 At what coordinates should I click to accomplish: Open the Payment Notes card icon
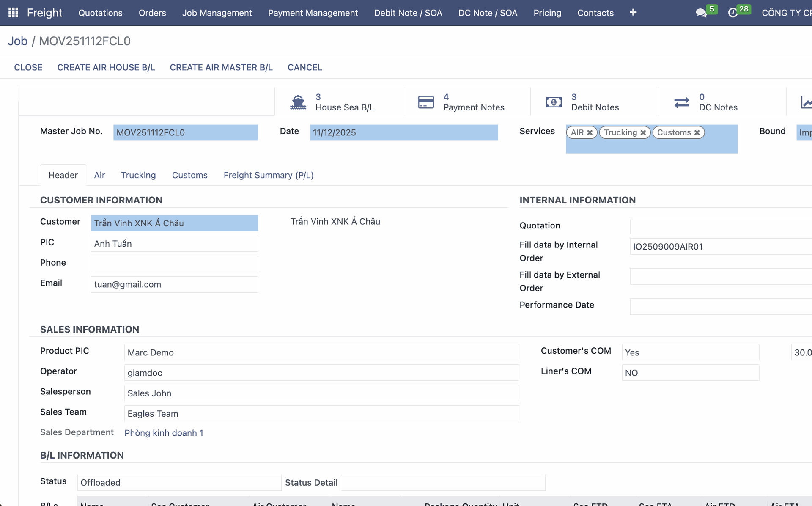point(426,102)
